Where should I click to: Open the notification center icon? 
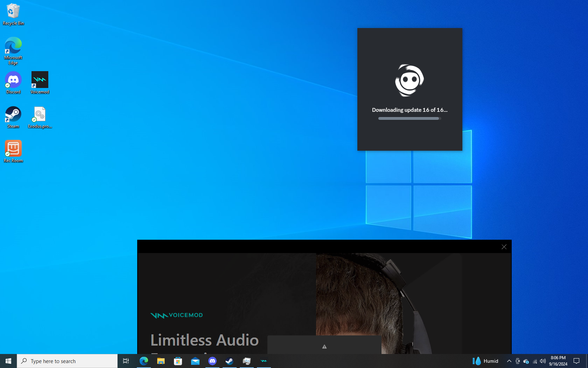576,361
